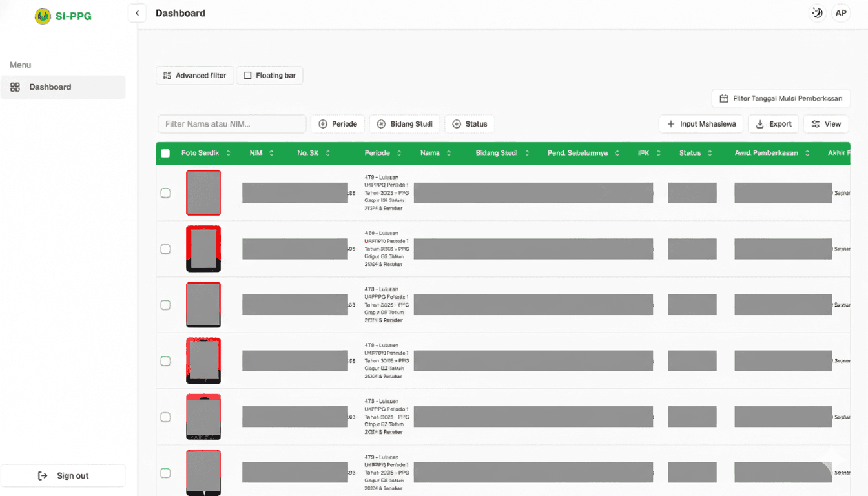This screenshot has height=496, width=868.
Task: Toggle the dark mode theme icon
Action: pos(817,13)
